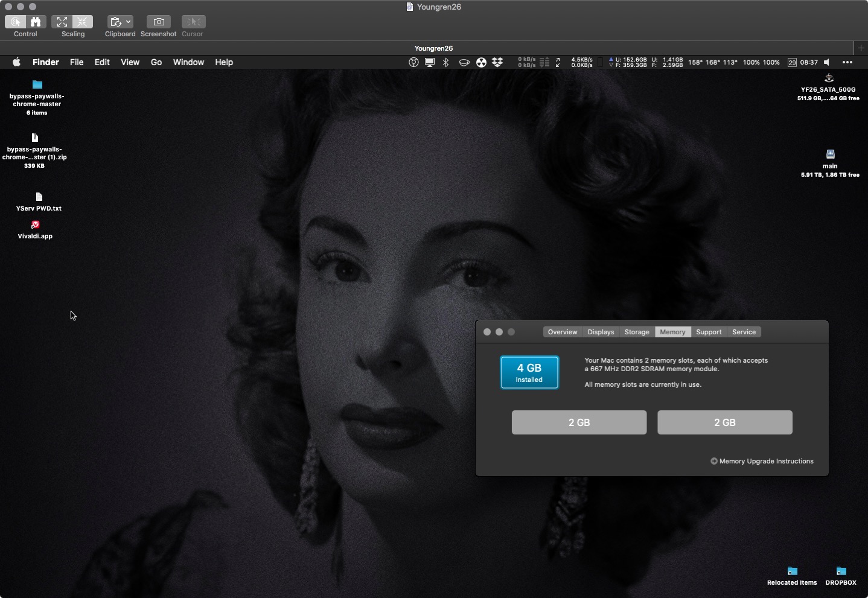
Task: Open Memory Upgrade Instructions link
Action: coord(766,461)
